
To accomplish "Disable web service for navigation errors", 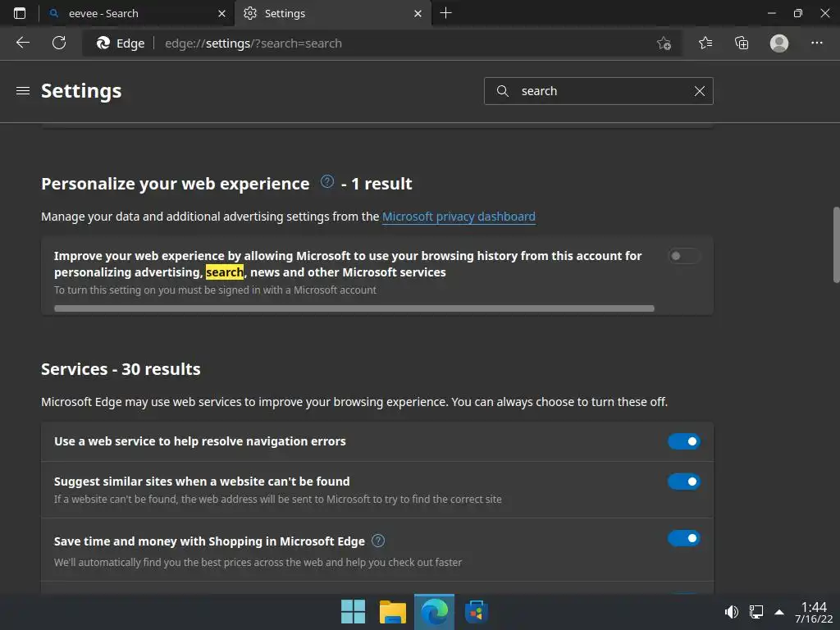I will point(684,441).
